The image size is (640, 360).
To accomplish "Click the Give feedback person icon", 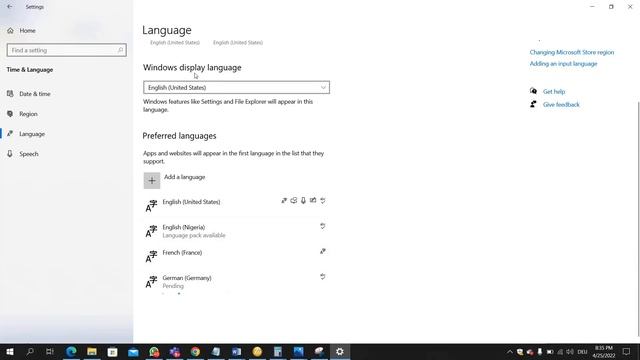I will coord(533,104).
